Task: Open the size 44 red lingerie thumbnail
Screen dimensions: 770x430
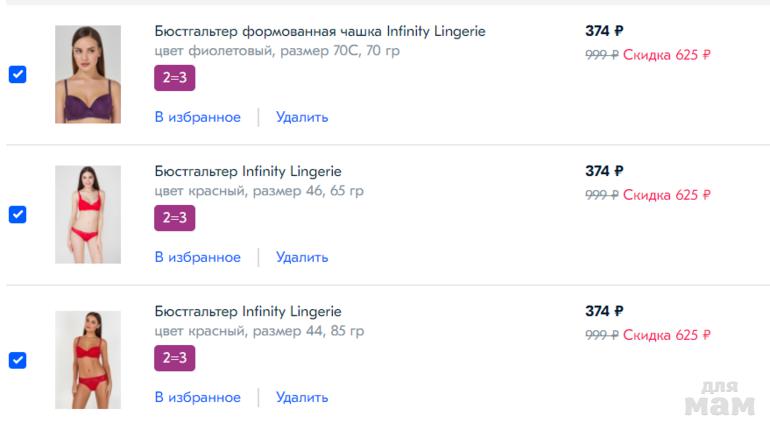Action: pyautogui.click(x=88, y=359)
